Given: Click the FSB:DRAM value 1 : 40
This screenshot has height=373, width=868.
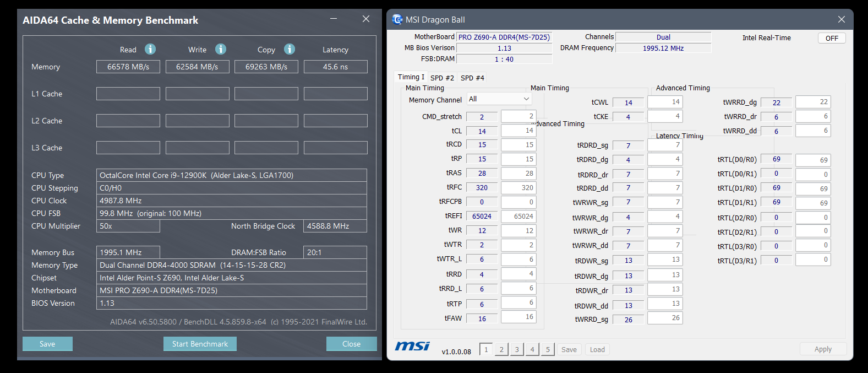Looking at the screenshot, I should [504, 59].
